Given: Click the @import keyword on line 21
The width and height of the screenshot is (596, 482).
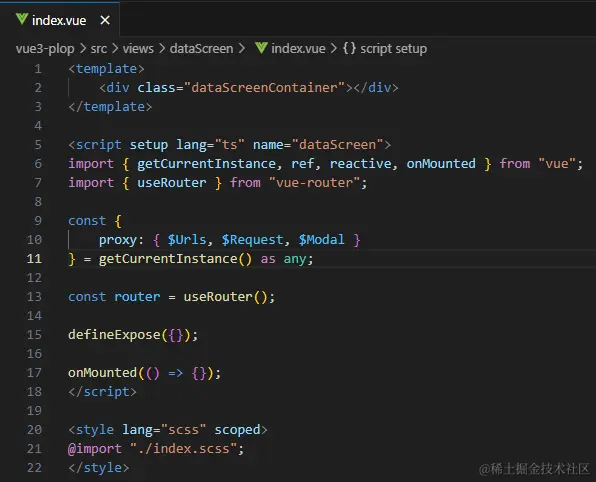Looking at the screenshot, I should [x=95, y=449].
